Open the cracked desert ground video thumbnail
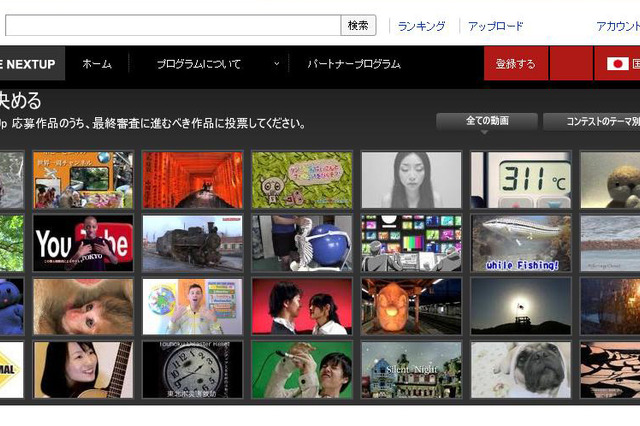The image size is (640, 426). [610, 370]
